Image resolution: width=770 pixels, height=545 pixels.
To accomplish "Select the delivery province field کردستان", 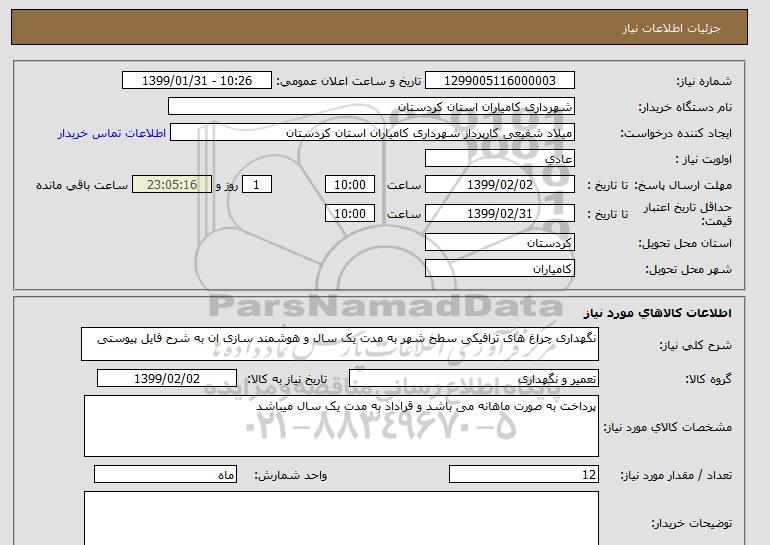I will click(x=500, y=243).
